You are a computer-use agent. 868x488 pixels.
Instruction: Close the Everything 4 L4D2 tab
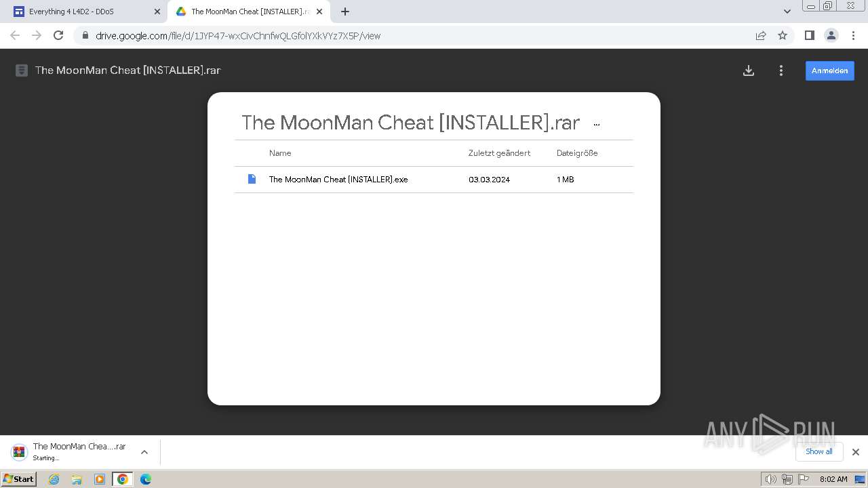pyautogui.click(x=157, y=12)
